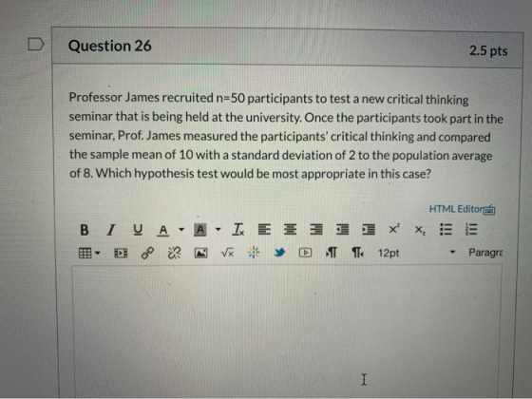The height and width of the screenshot is (399, 532).
Task: Indent the paragraph
Action: 369,230
